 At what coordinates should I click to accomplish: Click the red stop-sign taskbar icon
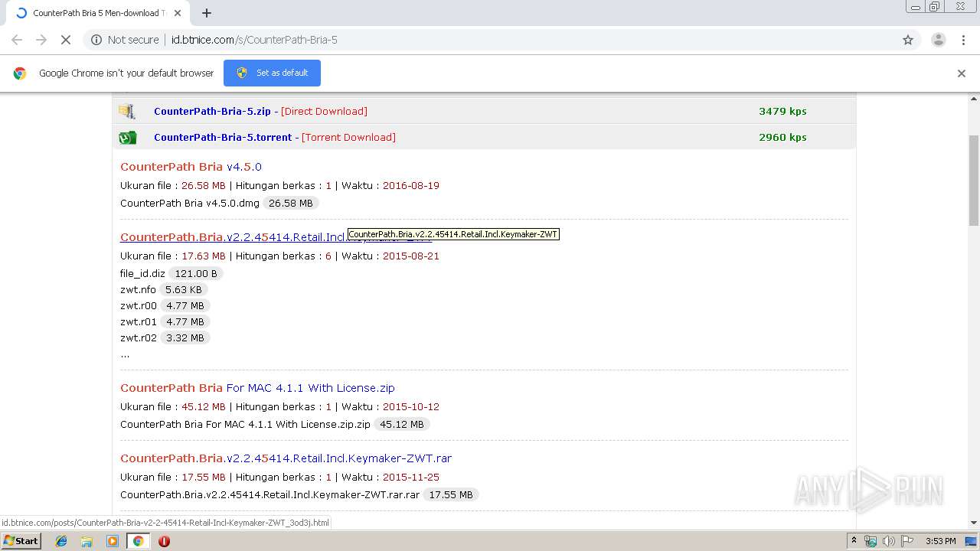[164, 541]
